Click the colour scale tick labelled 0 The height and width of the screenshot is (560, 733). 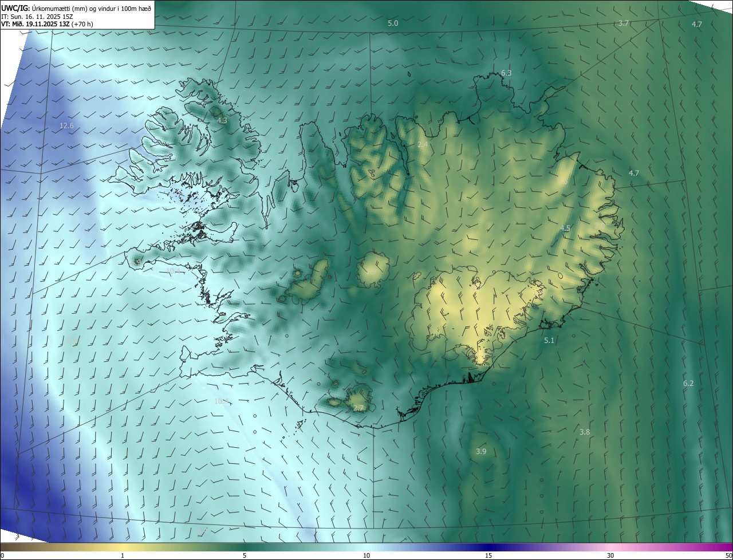click(x=2, y=555)
